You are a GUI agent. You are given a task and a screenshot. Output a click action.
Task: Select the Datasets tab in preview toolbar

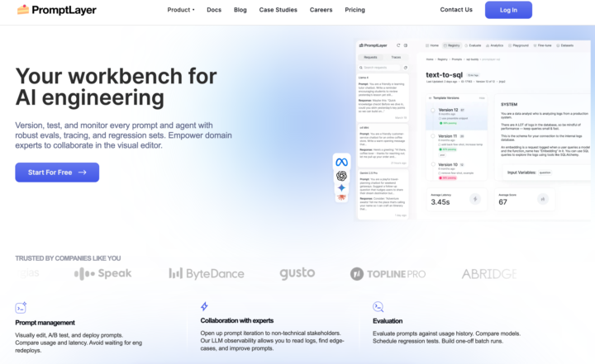pos(565,45)
